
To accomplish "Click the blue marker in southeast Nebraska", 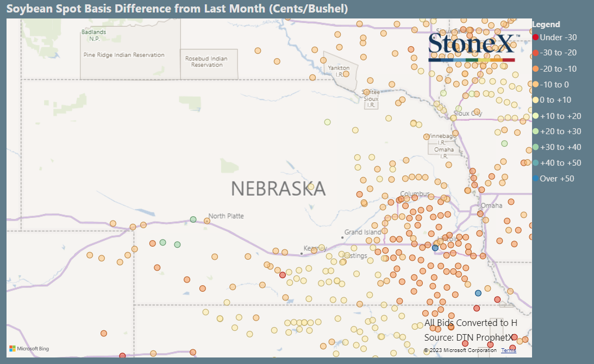I will (x=478, y=292).
